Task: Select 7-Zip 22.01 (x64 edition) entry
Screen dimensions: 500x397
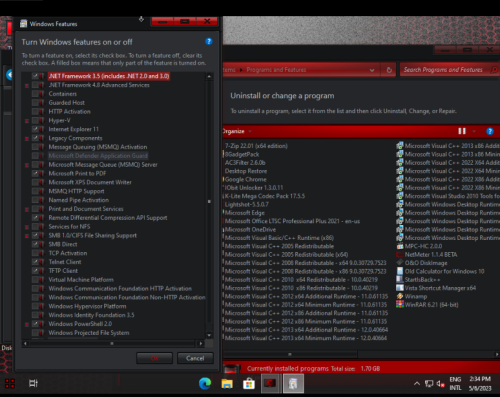Action: point(256,146)
